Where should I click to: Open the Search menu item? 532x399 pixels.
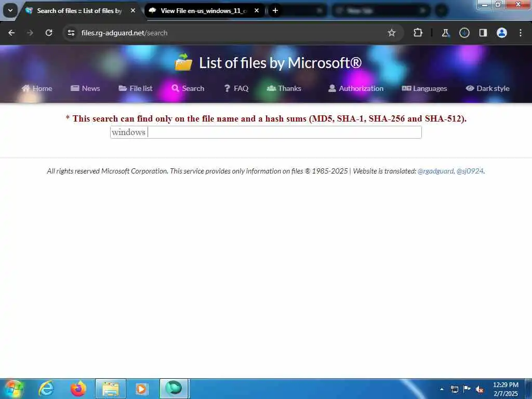click(x=188, y=88)
